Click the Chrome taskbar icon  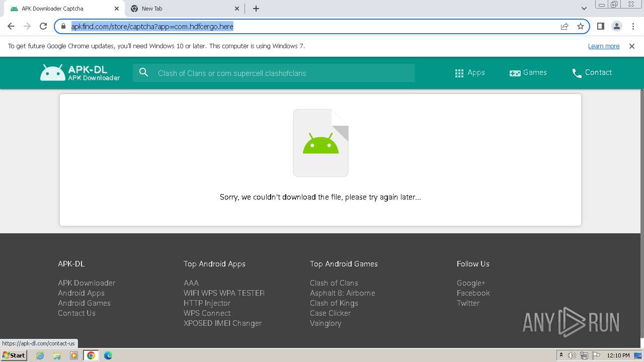point(91,355)
